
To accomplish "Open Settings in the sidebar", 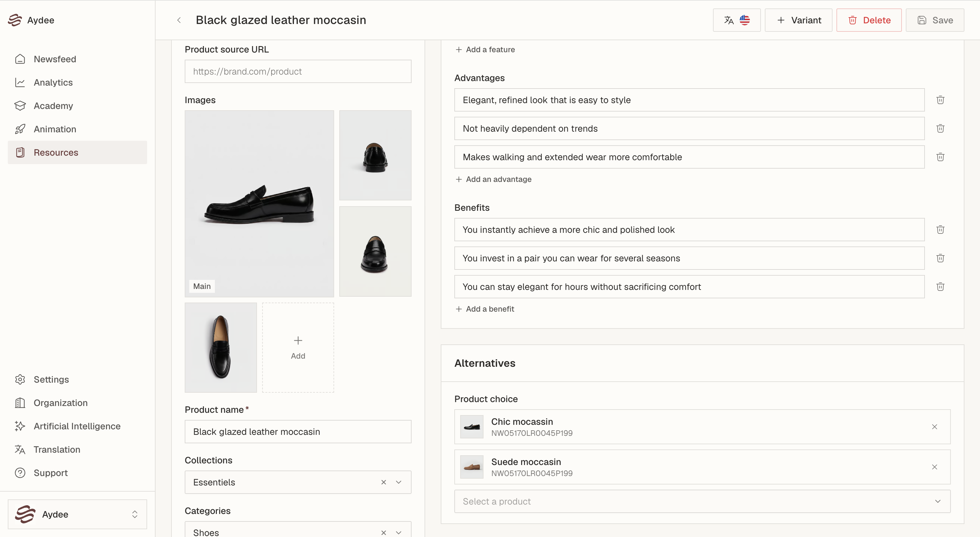I will coord(77,379).
